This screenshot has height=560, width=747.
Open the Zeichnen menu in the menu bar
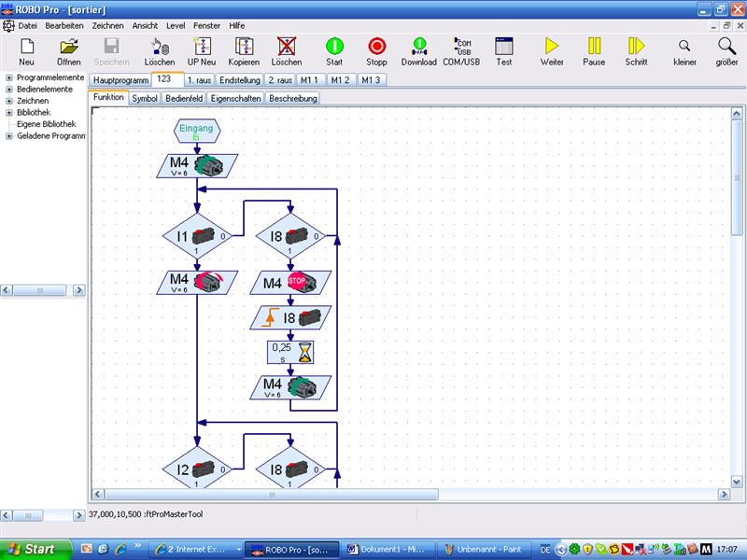(107, 26)
